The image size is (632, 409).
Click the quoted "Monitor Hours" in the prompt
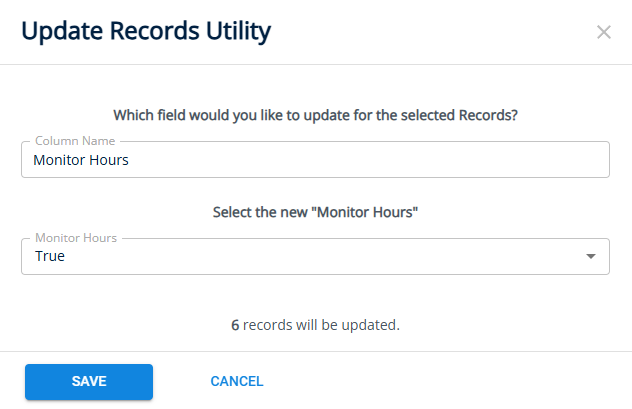point(363,212)
